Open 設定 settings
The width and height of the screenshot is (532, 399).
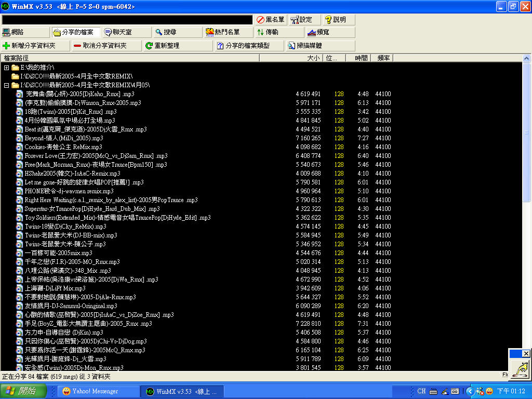pyautogui.click(x=304, y=20)
